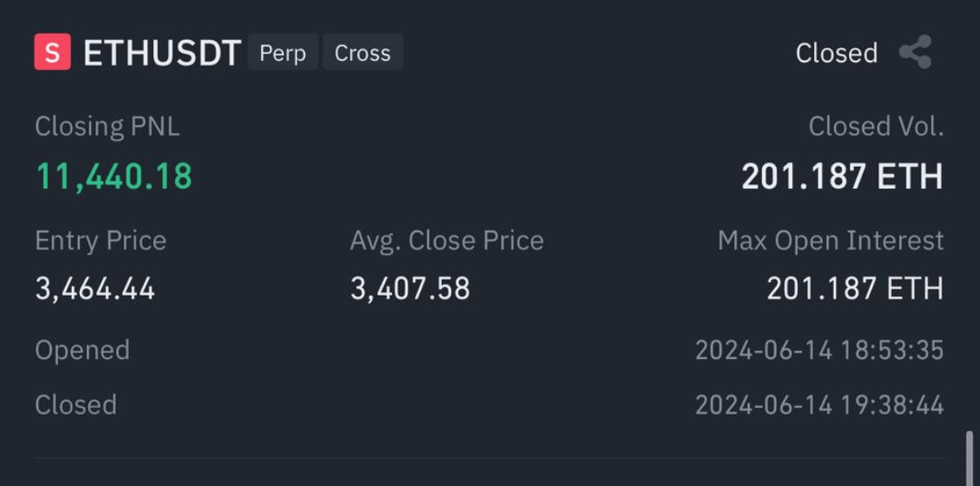Click the Closing PNL label

pyautogui.click(x=107, y=127)
